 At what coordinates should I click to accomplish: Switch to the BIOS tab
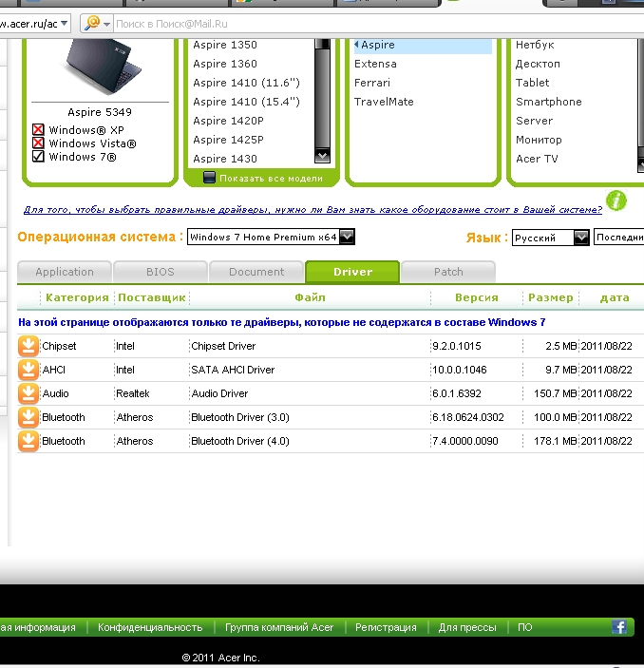click(x=161, y=272)
